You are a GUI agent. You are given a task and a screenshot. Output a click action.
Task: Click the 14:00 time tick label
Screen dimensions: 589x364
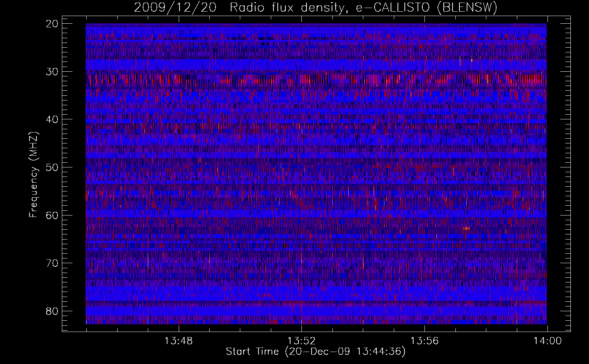pyautogui.click(x=548, y=341)
